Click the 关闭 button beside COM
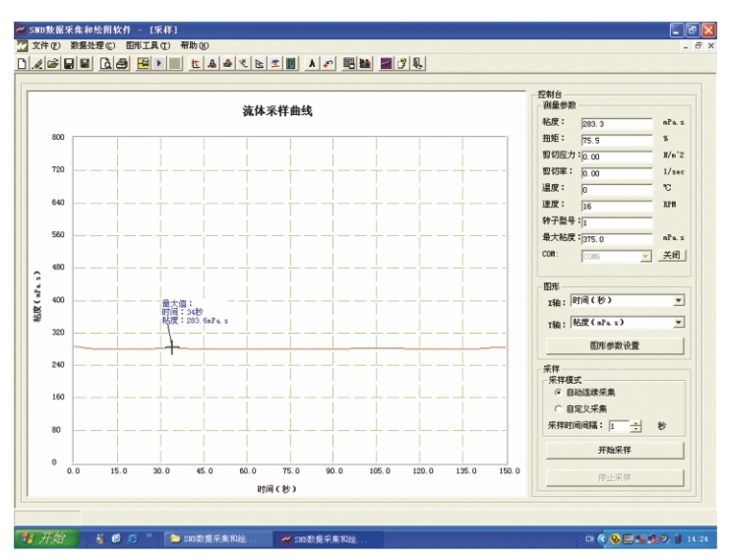The image size is (729, 560). coord(671,255)
